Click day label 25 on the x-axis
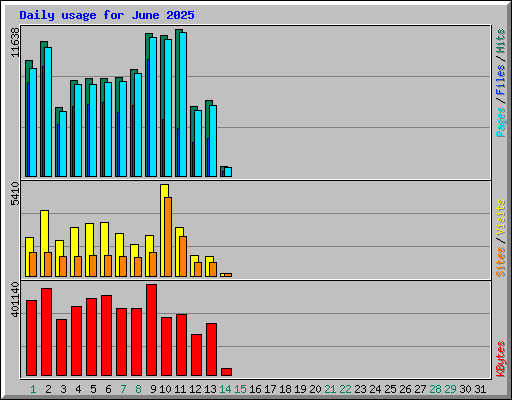The image size is (512, 400). [x=390, y=389]
